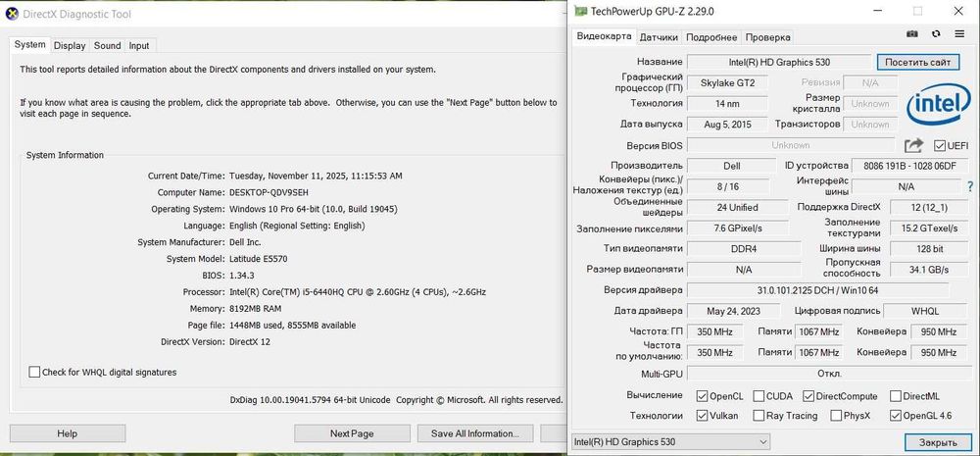Screen dimensions: 980x456
Task: Toggle UEFI checkbox
Action: coord(940,145)
